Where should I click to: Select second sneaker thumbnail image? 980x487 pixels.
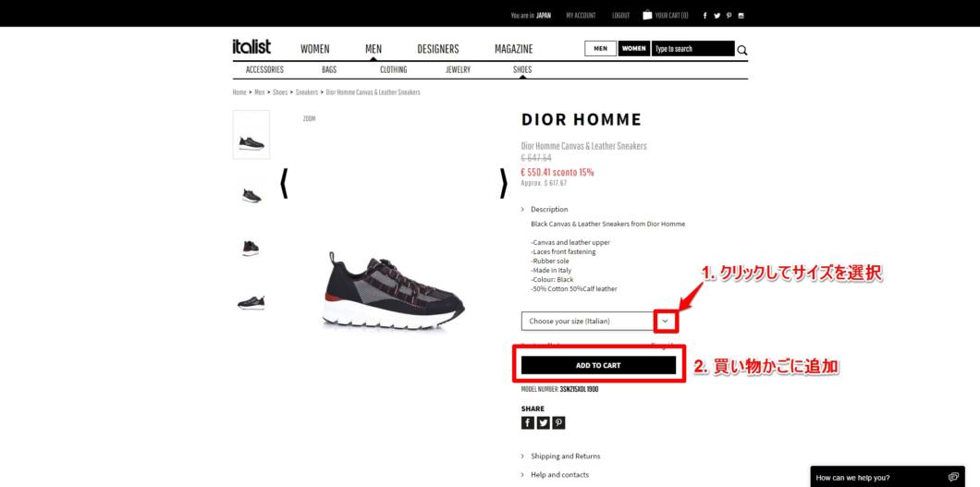click(x=251, y=195)
